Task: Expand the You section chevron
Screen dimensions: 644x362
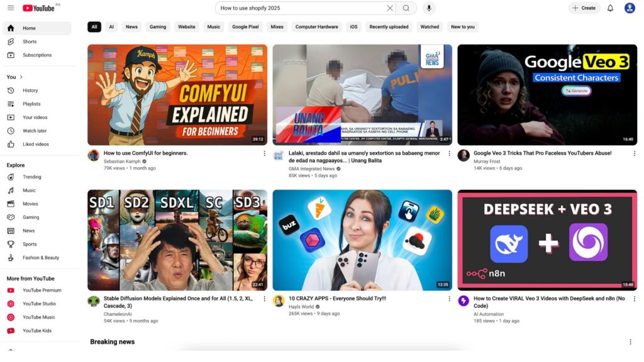Action: click(21, 76)
